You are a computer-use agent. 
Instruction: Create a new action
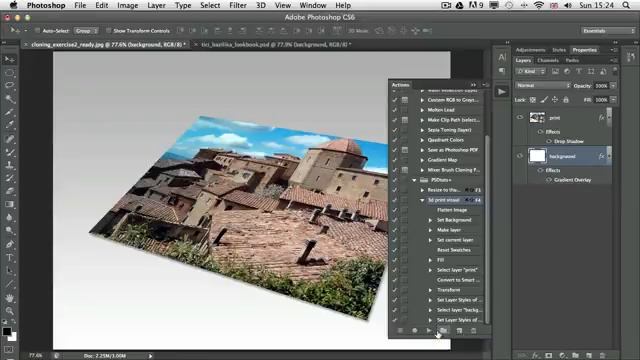click(x=459, y=331)
